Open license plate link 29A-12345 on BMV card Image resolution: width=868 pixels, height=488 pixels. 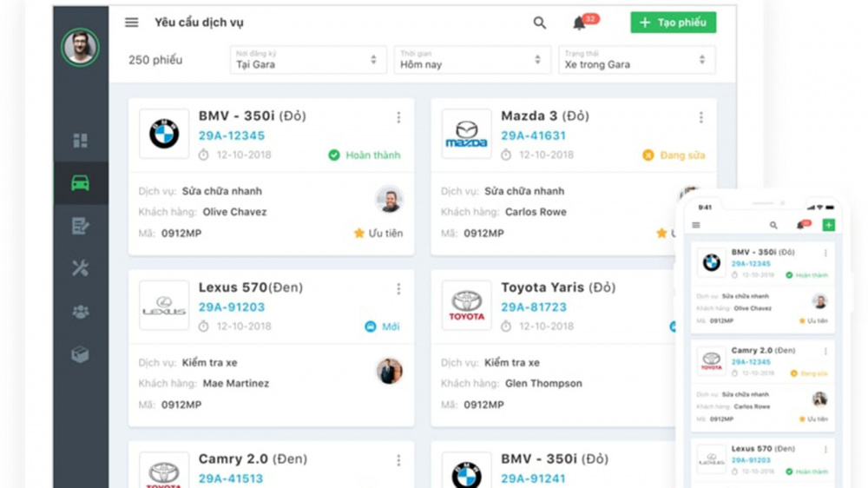232,135
